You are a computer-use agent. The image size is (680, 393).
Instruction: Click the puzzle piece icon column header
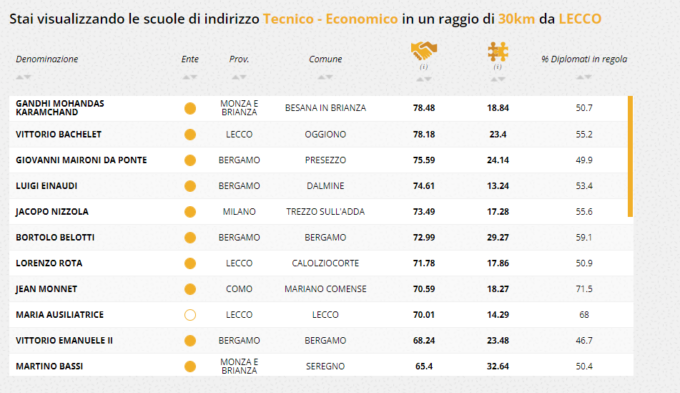tap(497, 52)
